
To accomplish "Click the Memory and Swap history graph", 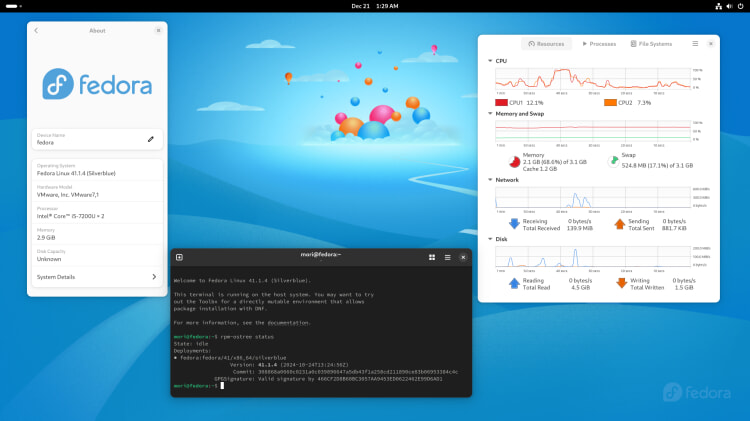I will tap(593, 131).
